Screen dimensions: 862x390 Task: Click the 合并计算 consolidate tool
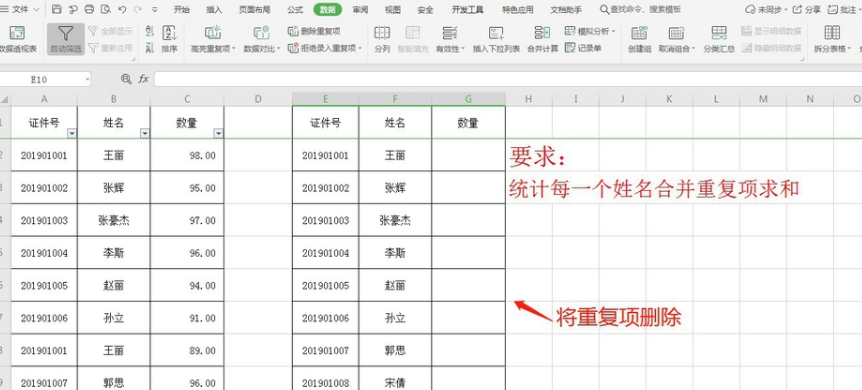tap(543, 39)
